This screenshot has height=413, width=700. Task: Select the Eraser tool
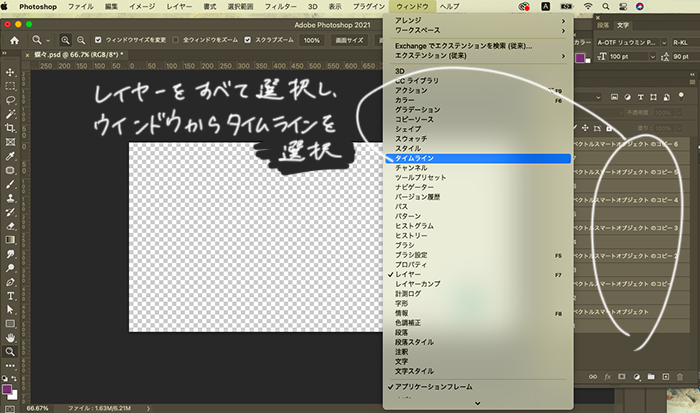pos(10,226)
